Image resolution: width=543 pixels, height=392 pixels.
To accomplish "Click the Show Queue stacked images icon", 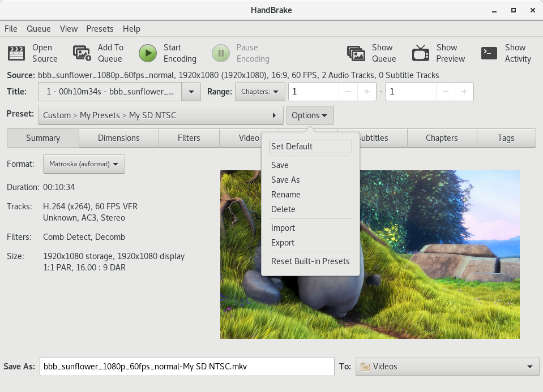I will [356, 53].
